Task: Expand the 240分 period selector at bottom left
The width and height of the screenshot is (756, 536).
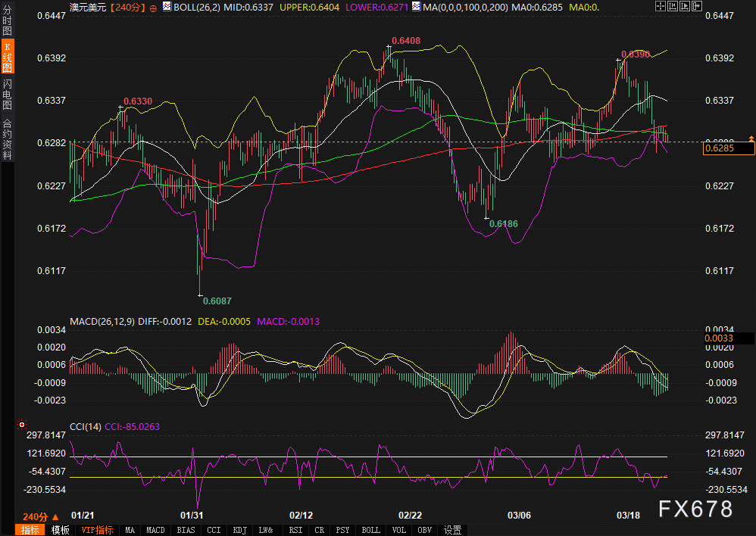Action: click(x=40, y=517)
